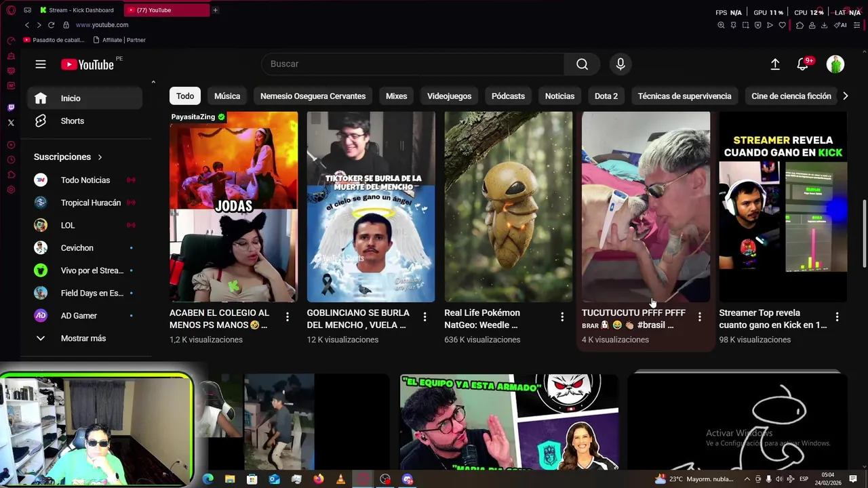
Task: Launch VLC from the Windows taskbar
Action: (x=340, y=479)
